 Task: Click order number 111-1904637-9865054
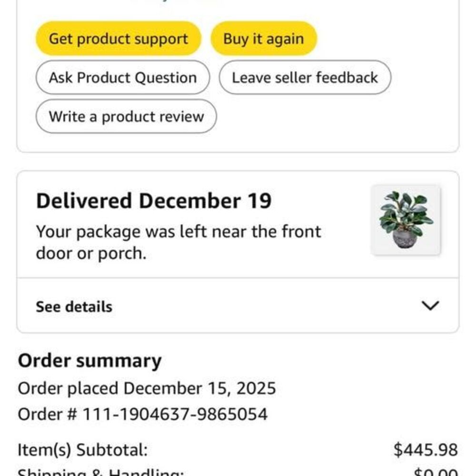tap(175, 414)
